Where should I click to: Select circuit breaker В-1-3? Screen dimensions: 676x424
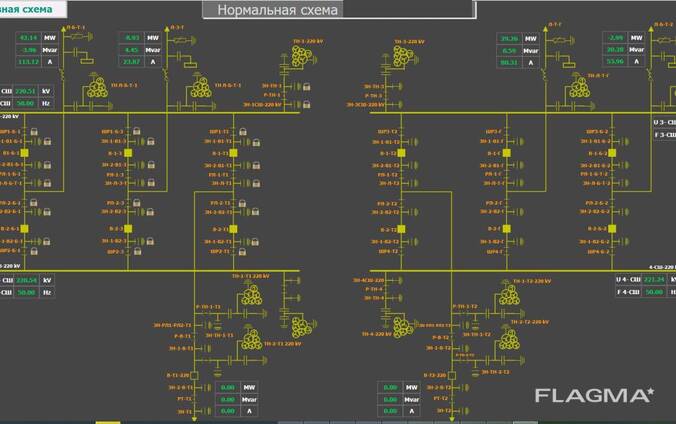tap(128, 153)
